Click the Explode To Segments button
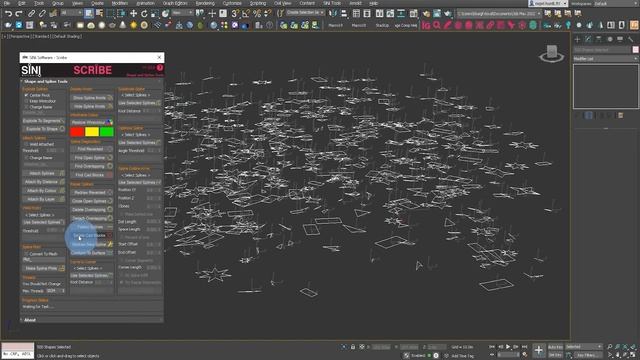Screen dimensions: 640x360 tap(44, 121)
